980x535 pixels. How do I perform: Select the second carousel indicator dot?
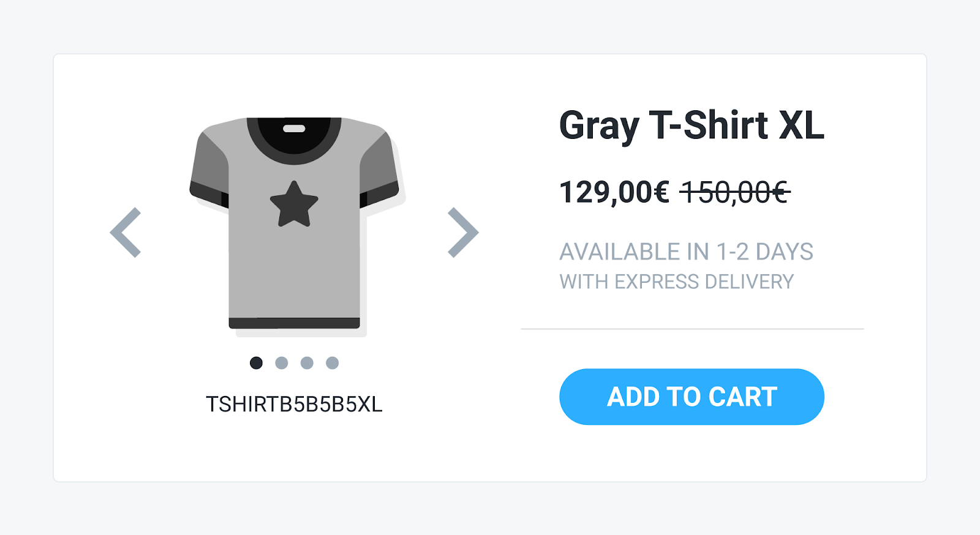[282, 363]
